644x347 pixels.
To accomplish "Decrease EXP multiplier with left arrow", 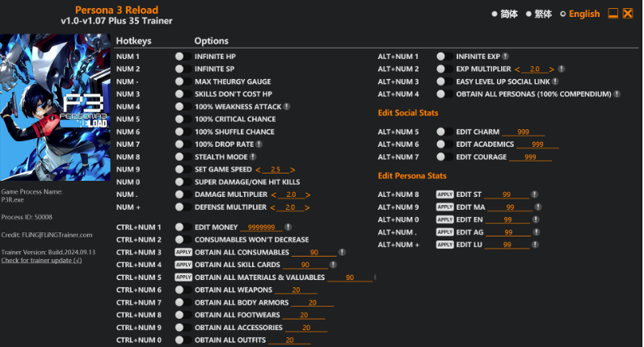I will 518,69.
